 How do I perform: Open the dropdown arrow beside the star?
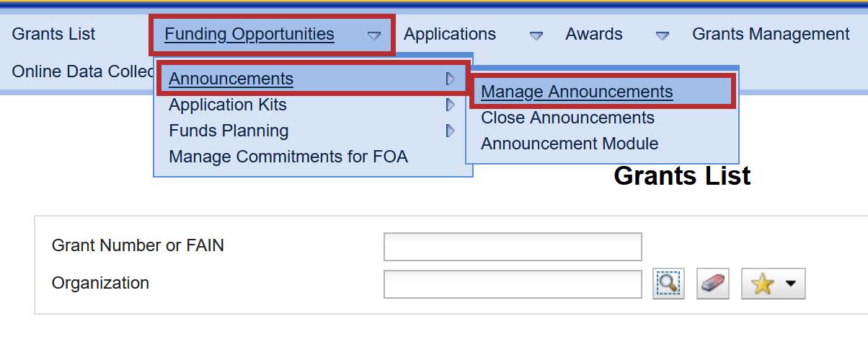point(790,284)
